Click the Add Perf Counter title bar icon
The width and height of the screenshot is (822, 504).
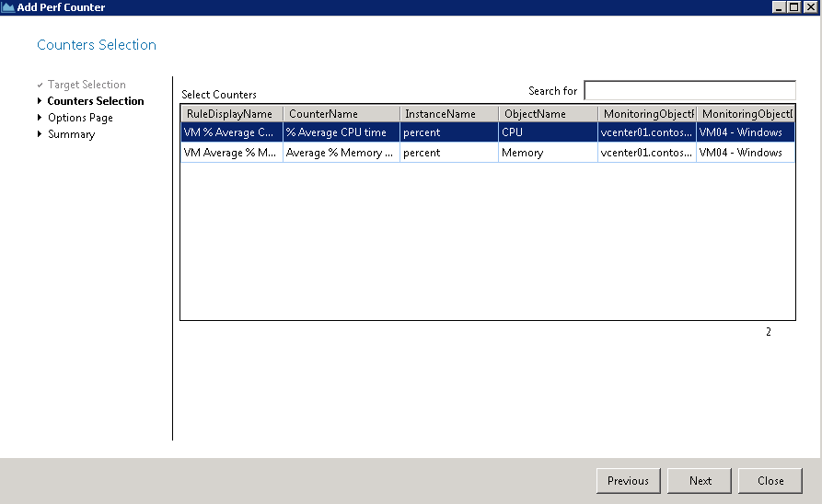click(x=8, y=7)
